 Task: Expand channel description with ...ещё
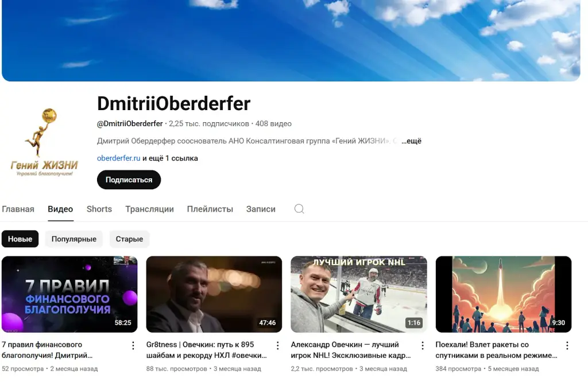411,141
